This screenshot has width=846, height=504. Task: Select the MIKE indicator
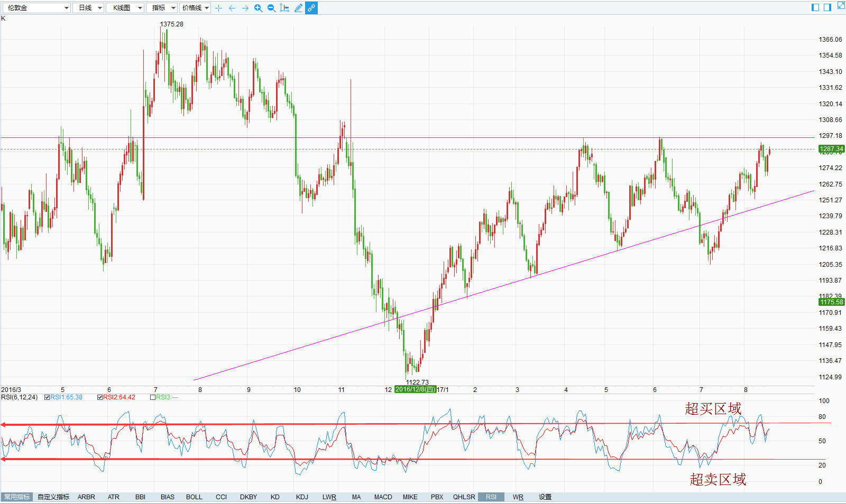pyautogui.click(x=410, y=497)
